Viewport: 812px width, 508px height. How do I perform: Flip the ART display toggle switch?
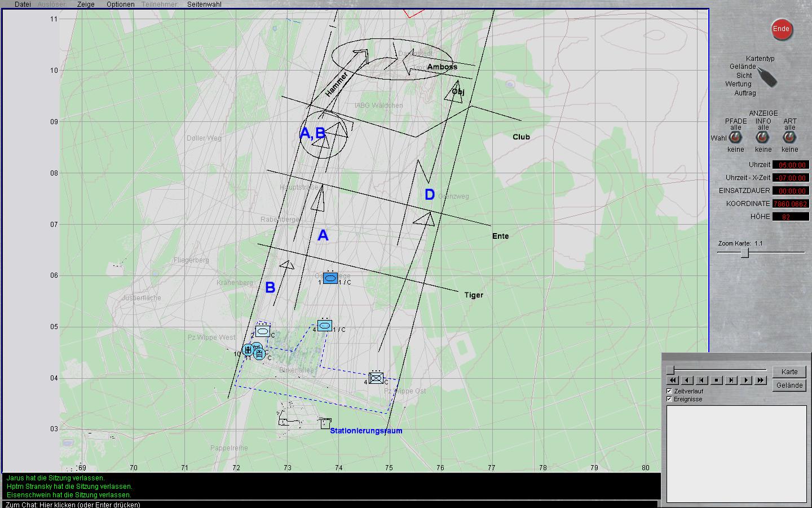point(789,138)
